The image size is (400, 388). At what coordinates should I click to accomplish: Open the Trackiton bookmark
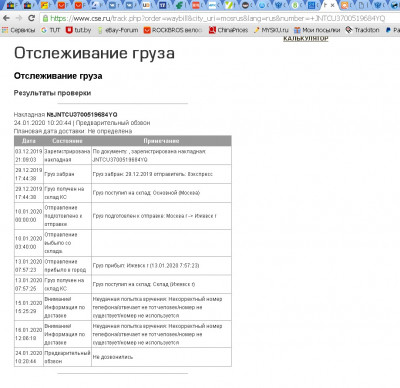[x=362, y=30]
